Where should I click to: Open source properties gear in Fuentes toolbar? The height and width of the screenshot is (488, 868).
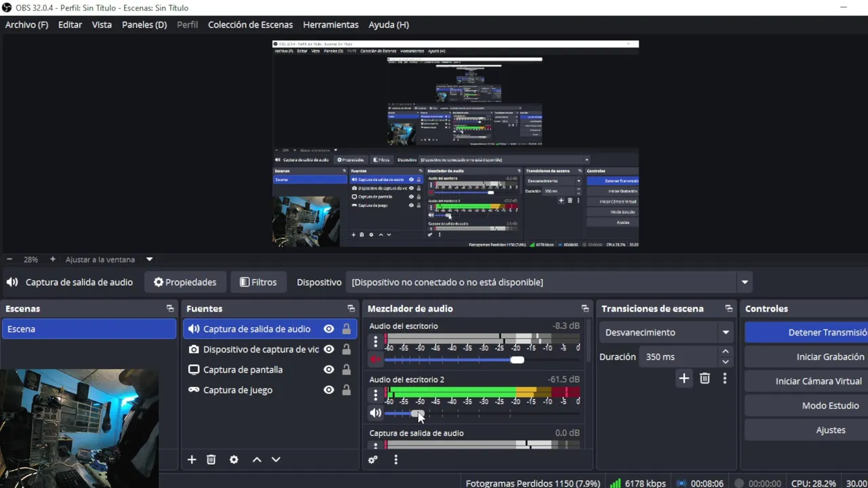pos(234,460)
